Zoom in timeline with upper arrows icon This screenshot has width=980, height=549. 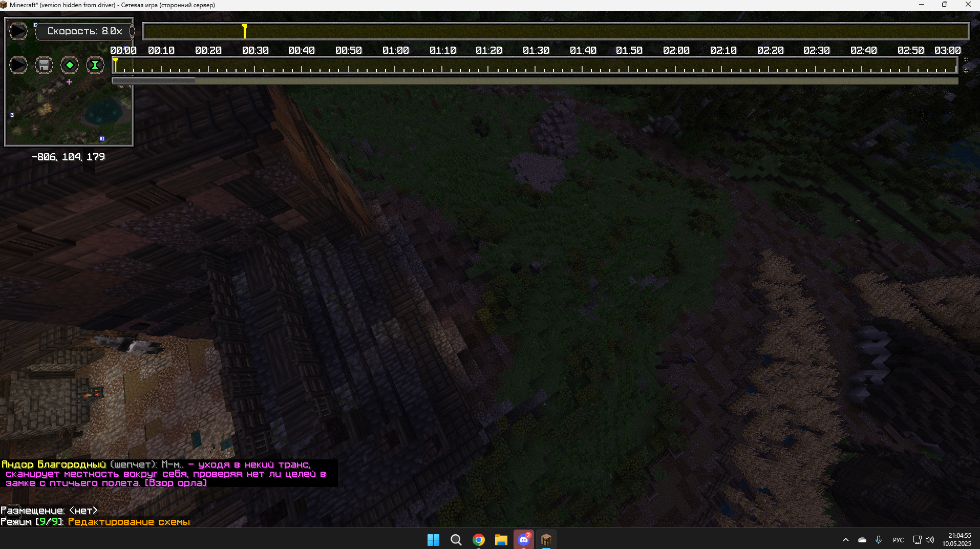[x=966, y=60]
